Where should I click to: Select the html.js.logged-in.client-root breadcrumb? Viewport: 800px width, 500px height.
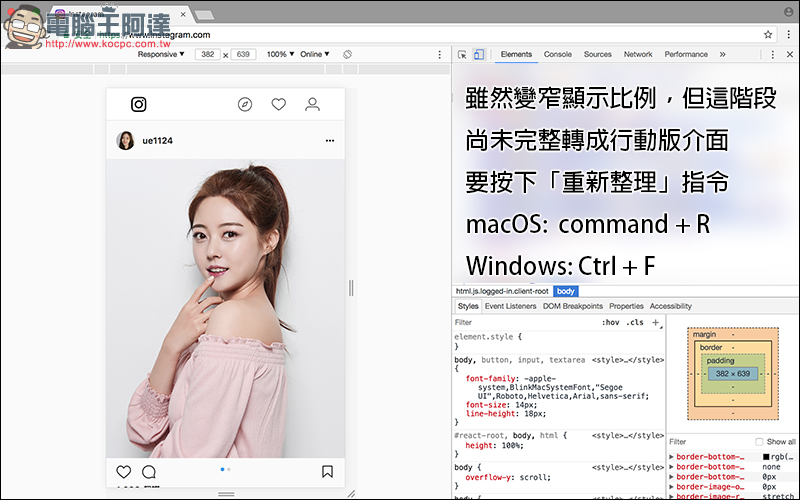[x=502, y=291]
